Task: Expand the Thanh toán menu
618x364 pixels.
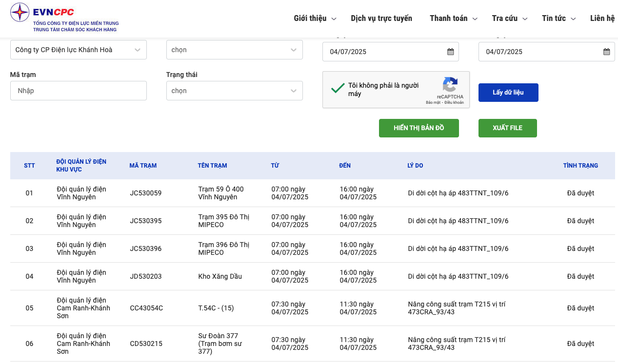Action: click(x=453, y=19)
